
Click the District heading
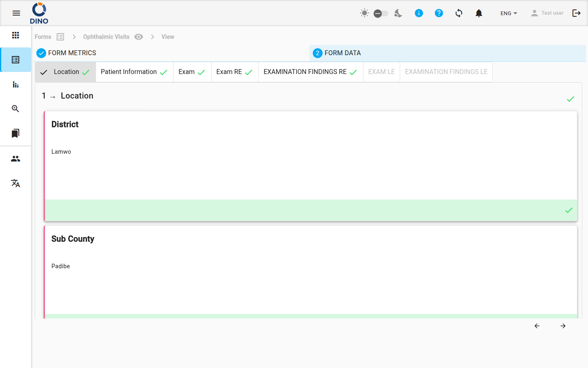(65, 124)
